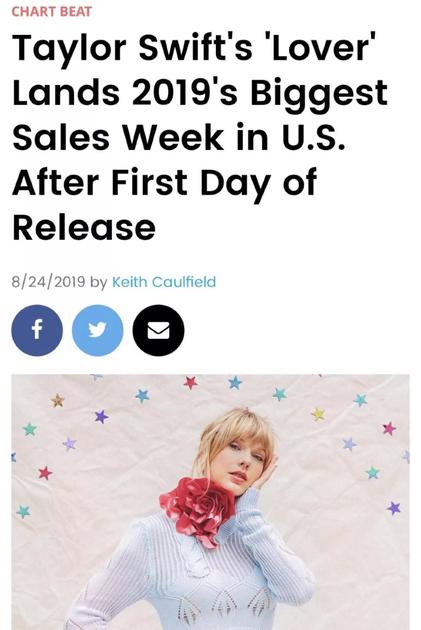The width and height of the screenshot is (421, 630).
Task: Open the Taylor Swift article photo
Action: (210, 502)
